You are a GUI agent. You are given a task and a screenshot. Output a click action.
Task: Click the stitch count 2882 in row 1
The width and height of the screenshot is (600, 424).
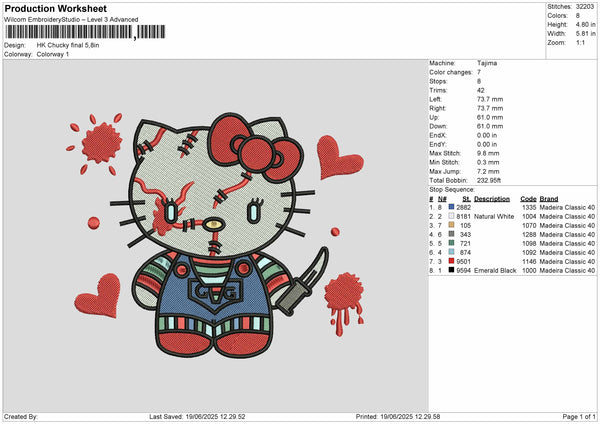pos(463,207)
